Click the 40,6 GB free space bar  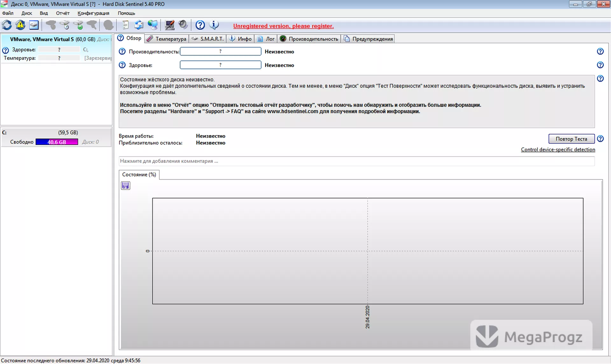pos(57,142)
